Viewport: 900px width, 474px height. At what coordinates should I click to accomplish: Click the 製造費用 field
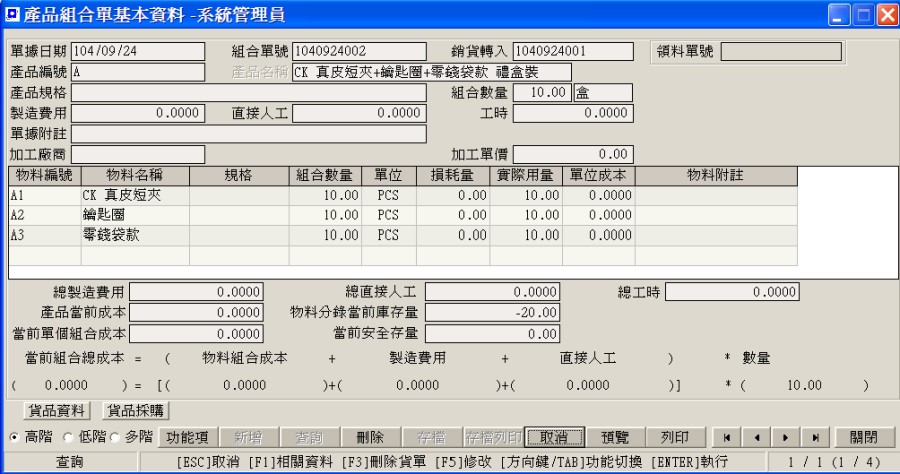[138, 113]
